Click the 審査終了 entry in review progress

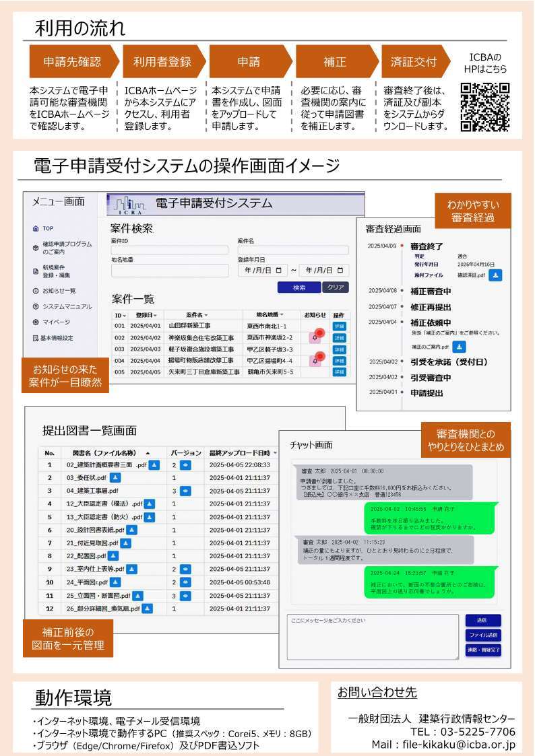click(x=427, y=246)
